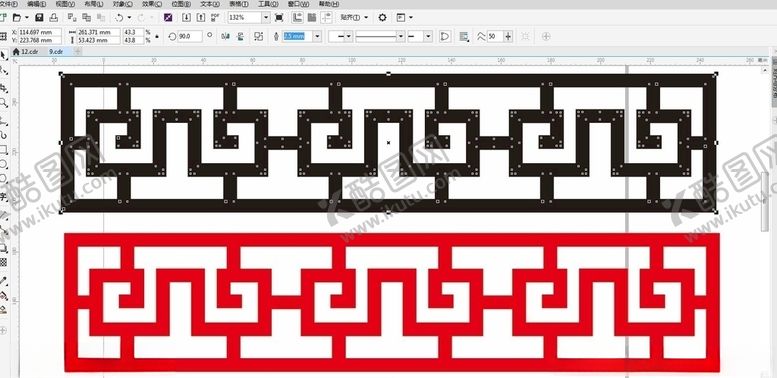Click the Publish to PDF icon
The width and height of the screenshot is (777, 378).
click(x=215, y=17)
